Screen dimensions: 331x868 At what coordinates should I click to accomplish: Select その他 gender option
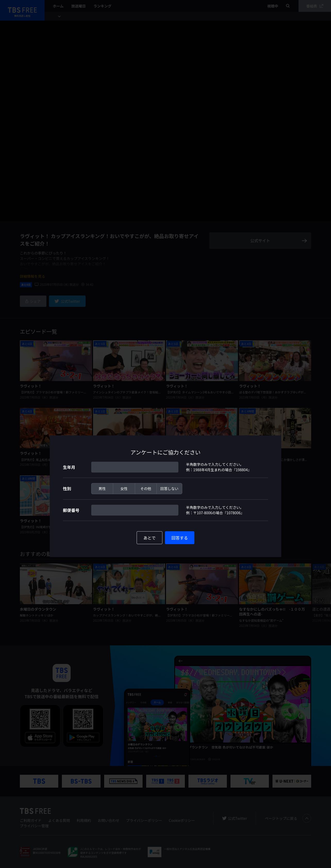146,488
